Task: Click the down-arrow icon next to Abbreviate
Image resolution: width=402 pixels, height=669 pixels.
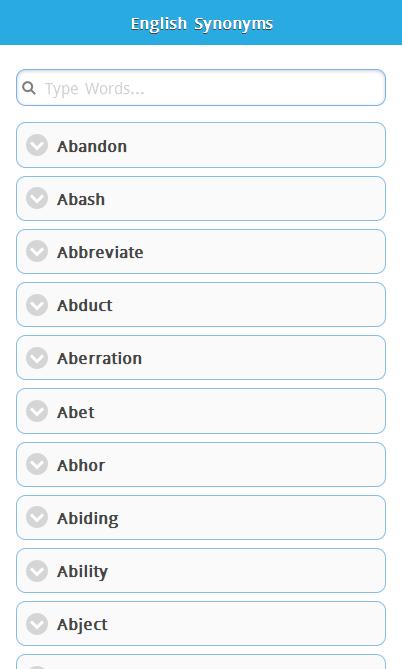Action: click(x=37, y=251)
